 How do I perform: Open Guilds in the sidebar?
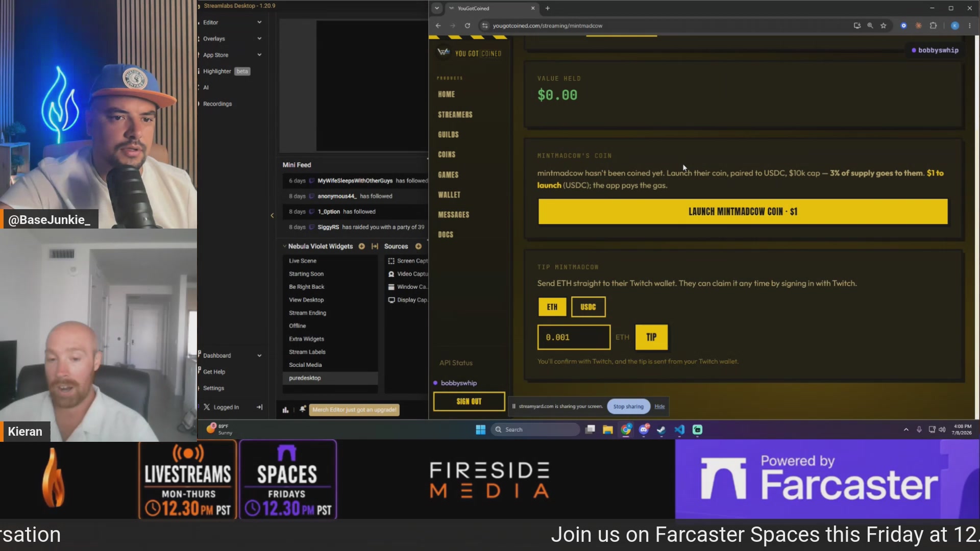point(448,135)
